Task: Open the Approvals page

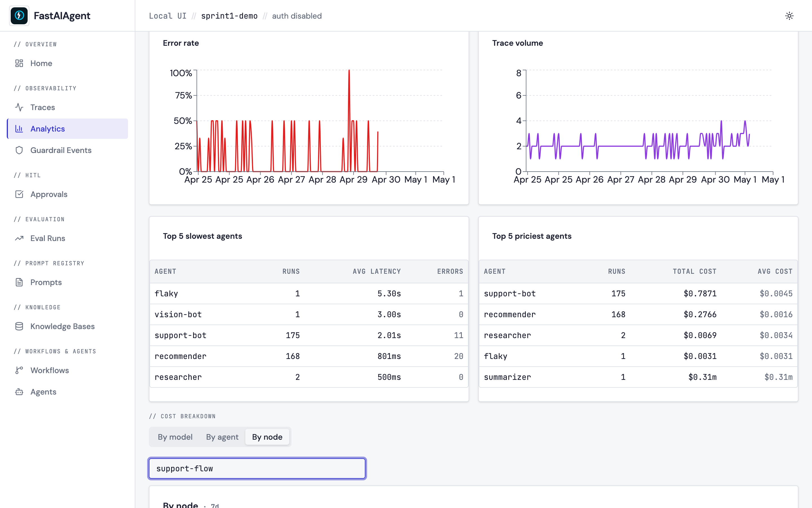Action: point(67,194)
